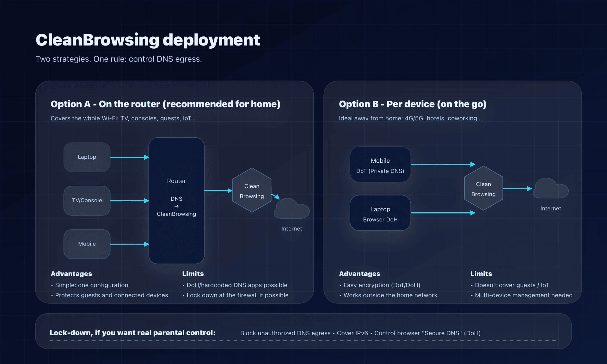Select the Mobile node in Option A

click(87, 244)
